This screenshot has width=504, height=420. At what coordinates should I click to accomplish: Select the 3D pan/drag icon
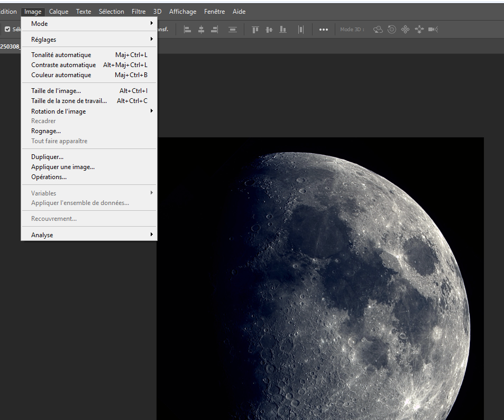coord(405,30)
